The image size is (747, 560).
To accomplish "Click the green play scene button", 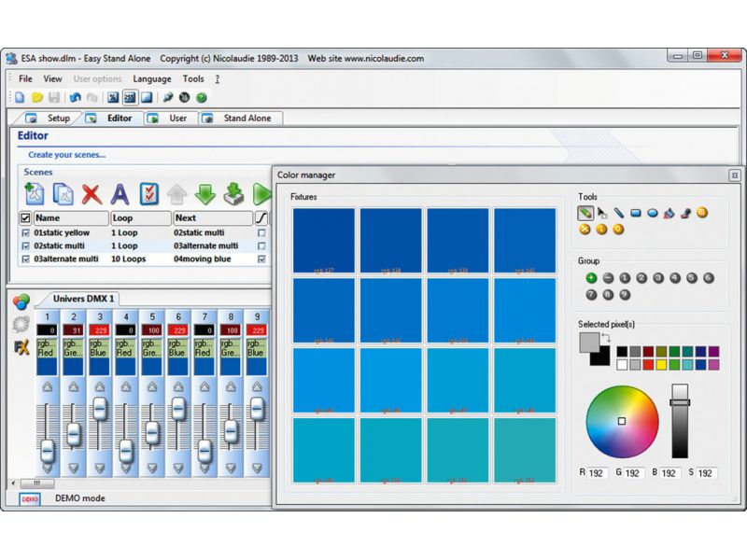I will (261, 194).
